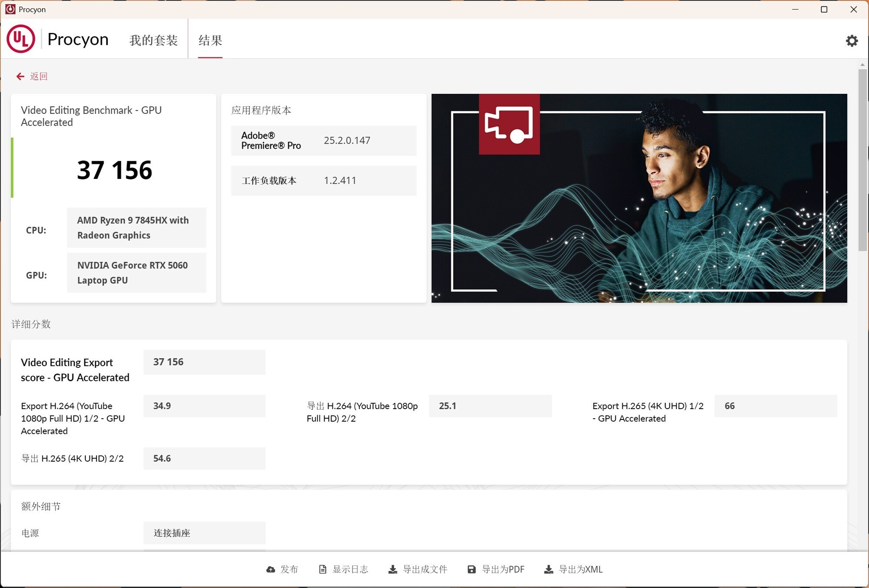Click the download icon next to 导出为XML
This screenshot has width=869, height=588.
point(548,569)
